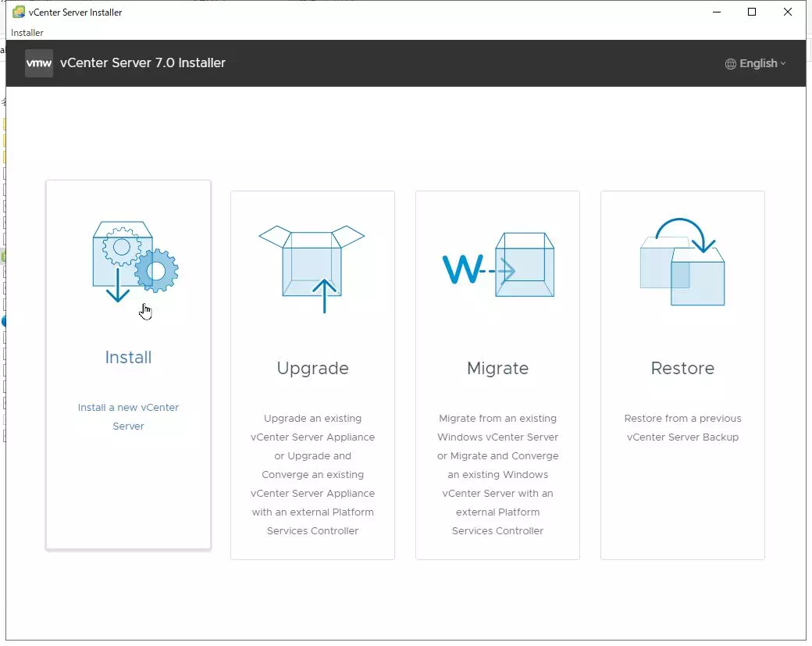812x646 pixels.
Task: Close the vCenter Server Installer window
Action: (x=788, y=12)
